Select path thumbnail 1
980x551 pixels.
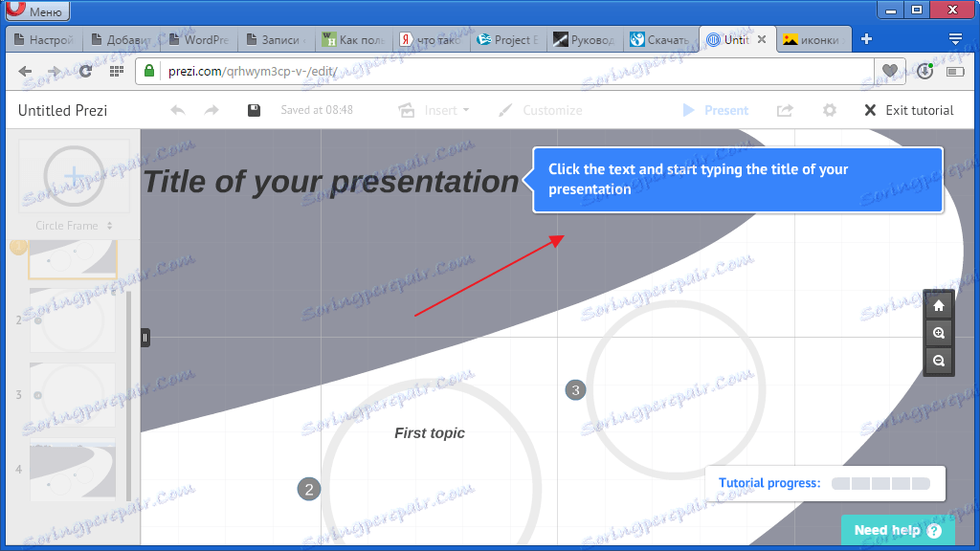(73, 258)
